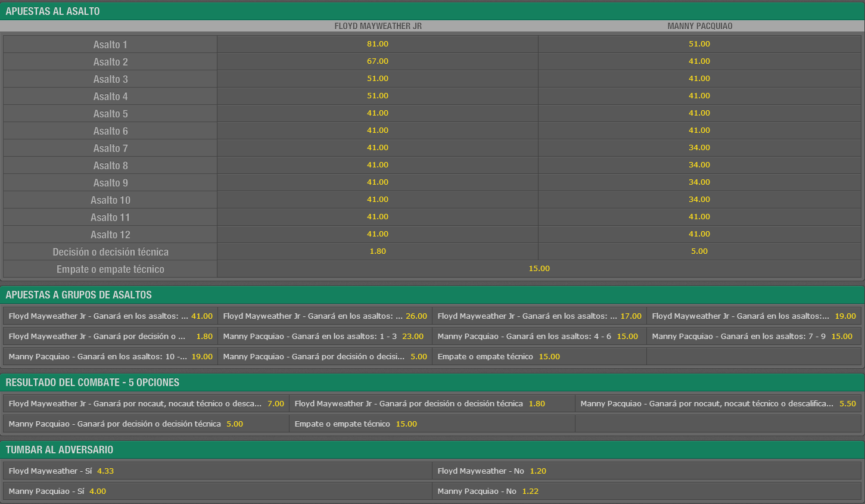
Task: Pick Pacquiao asaltos 4 - 6 at 15.00
Action: [539, 337]
